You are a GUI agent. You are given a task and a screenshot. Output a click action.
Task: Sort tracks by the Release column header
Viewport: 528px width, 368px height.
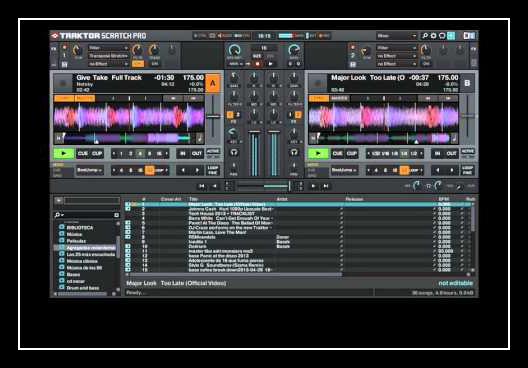(354, 199)
